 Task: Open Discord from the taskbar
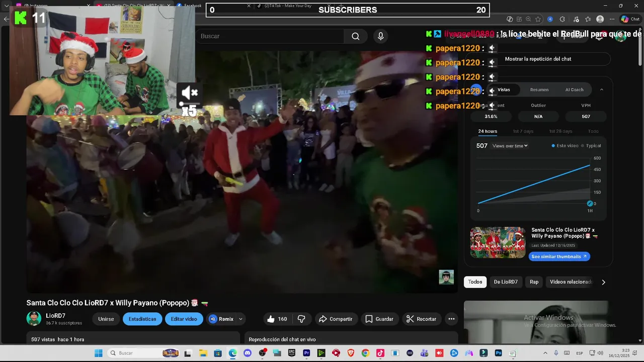point(247,353)
